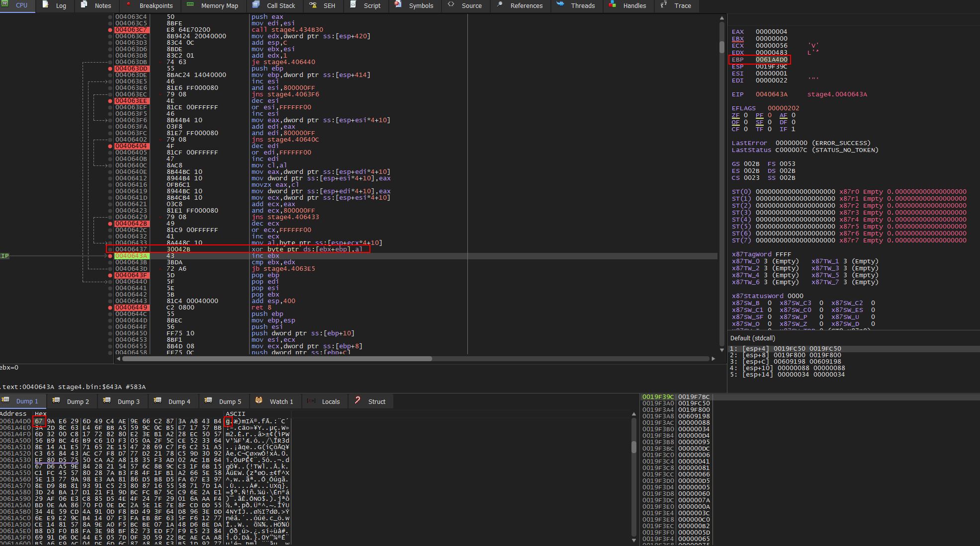Viewport: 980px width, 546px height.
Task: Toggle the ZF flag value
Action: (x=745, y=115)
